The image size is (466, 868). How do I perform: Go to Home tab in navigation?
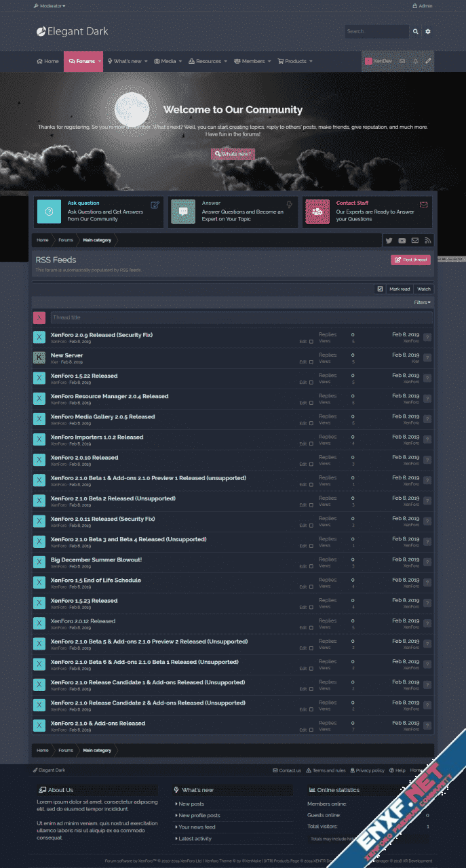[47, 61]
